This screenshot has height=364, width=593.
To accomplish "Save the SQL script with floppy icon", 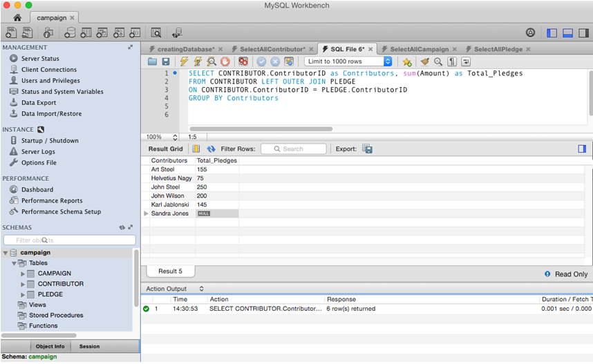I will tap(165, 61).
